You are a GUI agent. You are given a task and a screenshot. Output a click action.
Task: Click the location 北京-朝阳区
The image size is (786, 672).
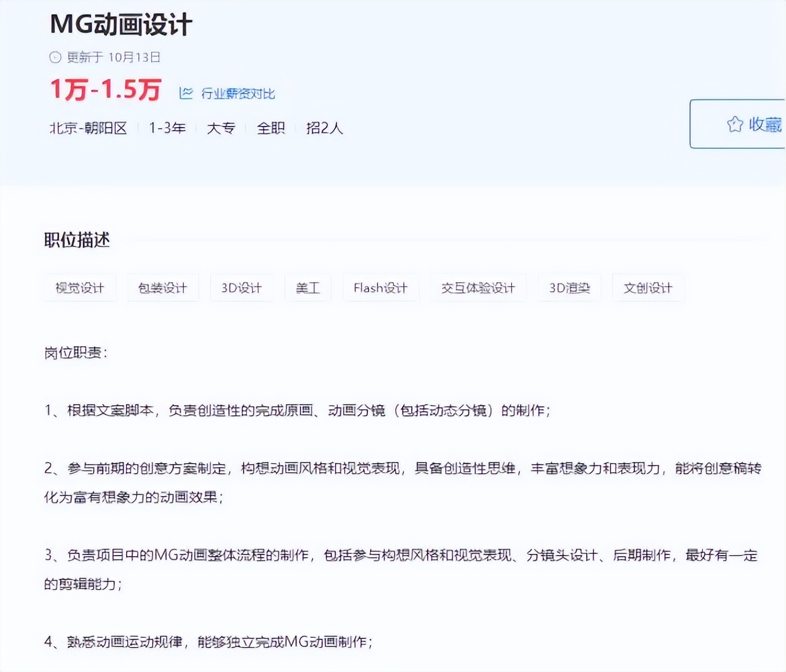89,128
